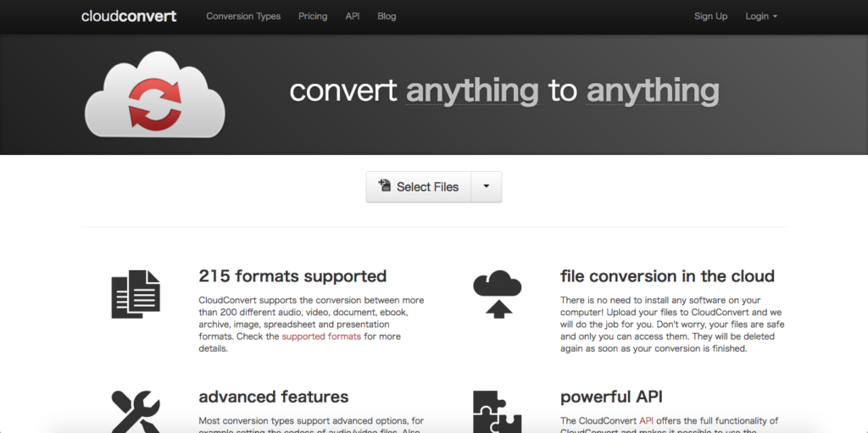Expand the Login dropdown
Screen dimensions: 868x433
tap(761, 16)
